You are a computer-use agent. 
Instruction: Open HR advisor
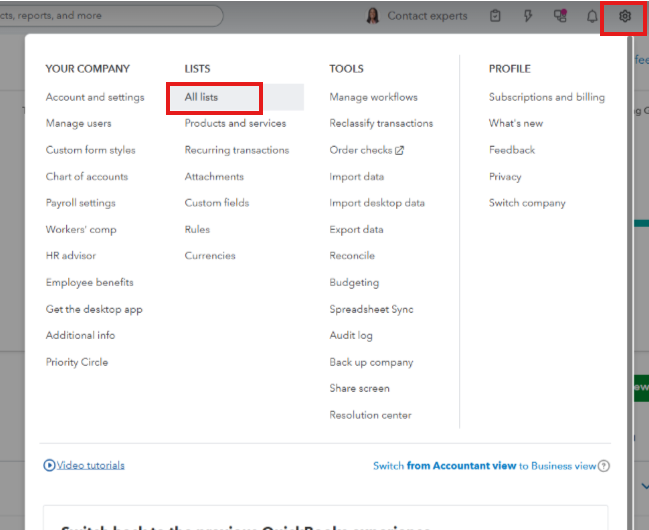70,255
